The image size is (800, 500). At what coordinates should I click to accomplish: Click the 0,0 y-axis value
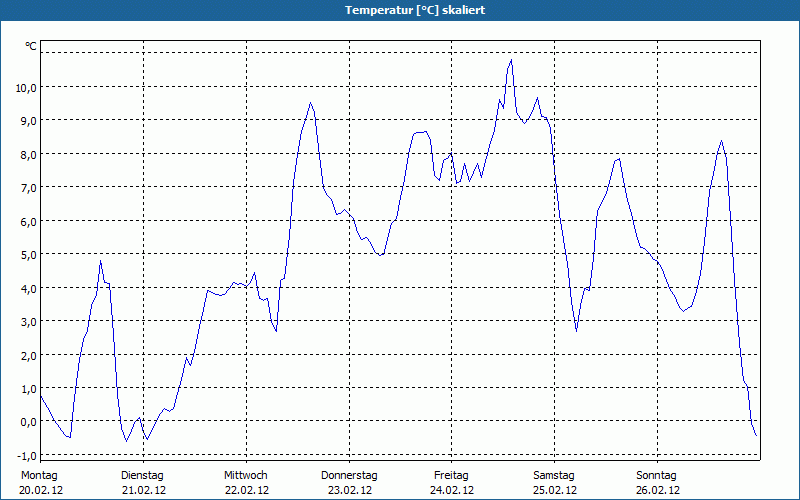[29, 422]
